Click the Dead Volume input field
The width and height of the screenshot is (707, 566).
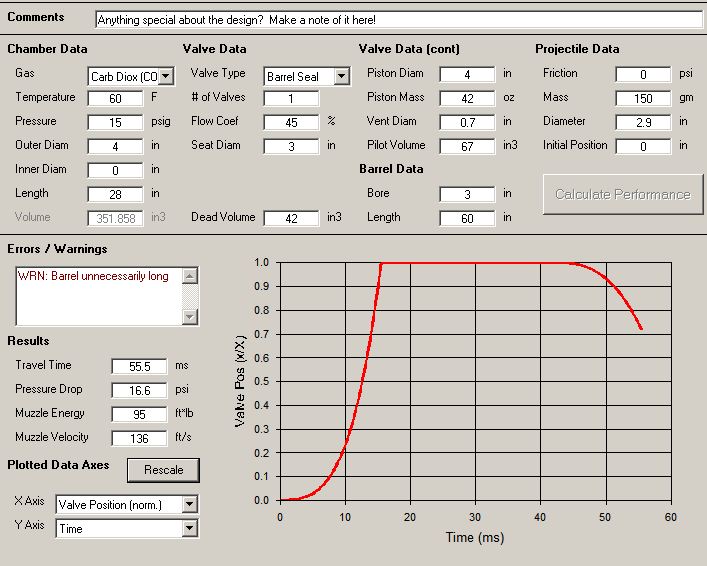click(x=291, y=218)
